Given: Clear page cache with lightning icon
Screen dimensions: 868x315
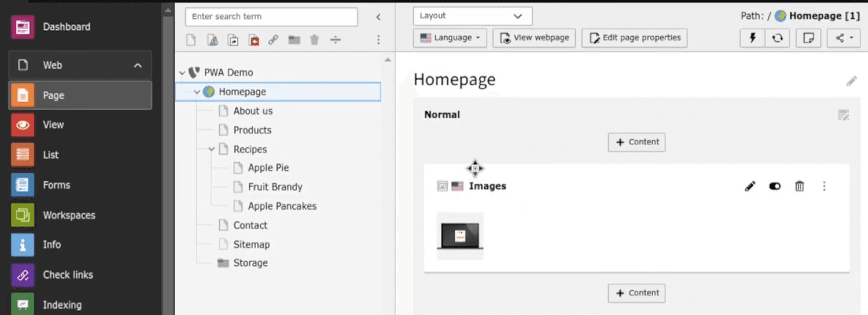Looking at the screenshot, I should coord(753,38).
